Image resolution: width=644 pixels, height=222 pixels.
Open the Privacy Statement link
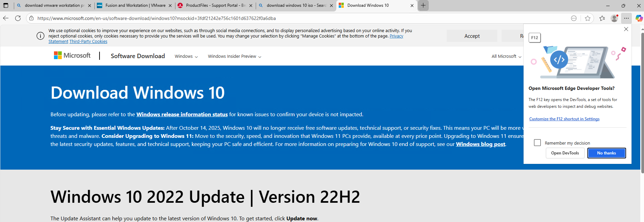click(396, 36)
